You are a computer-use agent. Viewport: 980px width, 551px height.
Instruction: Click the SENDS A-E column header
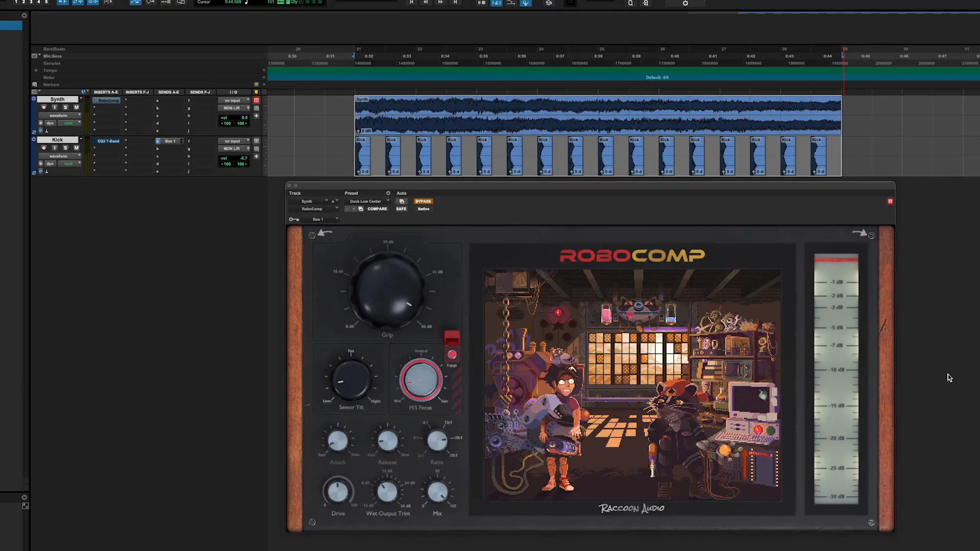click(168, 92)
